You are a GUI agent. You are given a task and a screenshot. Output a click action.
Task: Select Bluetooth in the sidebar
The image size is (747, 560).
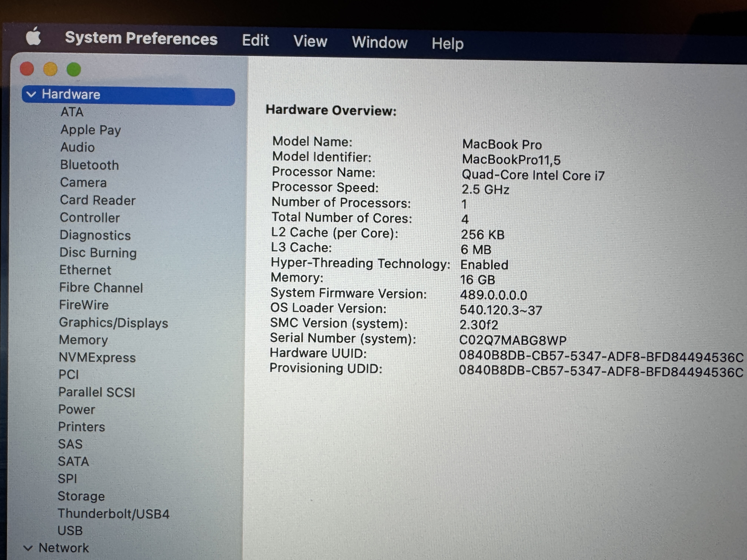(x=89, y=165)
